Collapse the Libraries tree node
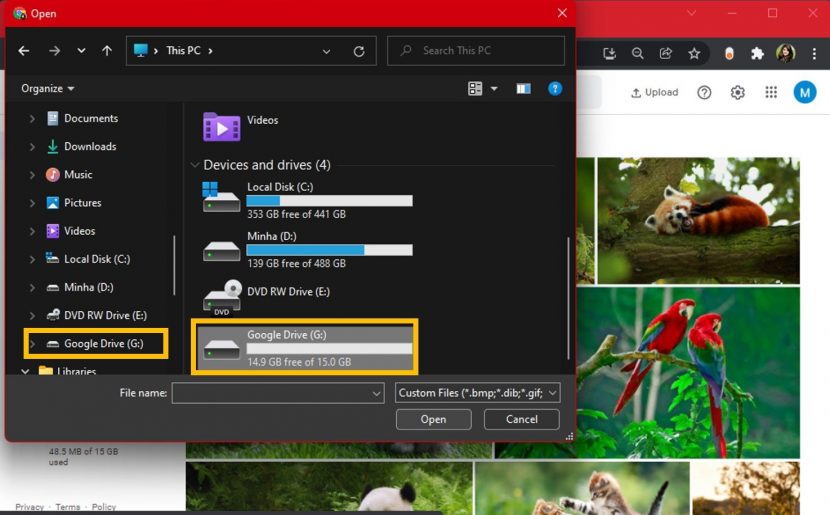The image size is (830, 515). point(25,371)
